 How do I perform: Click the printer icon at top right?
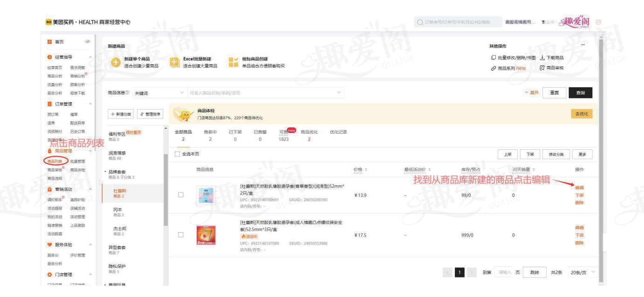(599, 22)
